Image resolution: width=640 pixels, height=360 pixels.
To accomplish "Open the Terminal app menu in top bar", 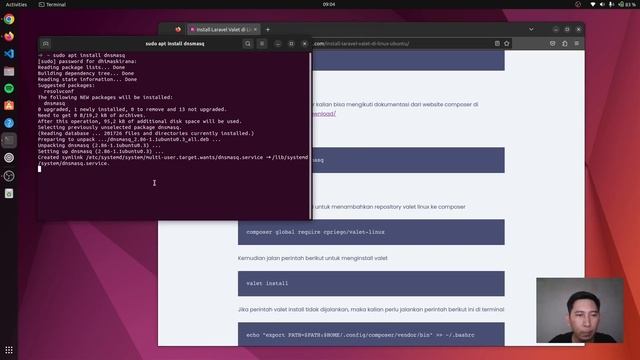I will (x=52, y=4).
